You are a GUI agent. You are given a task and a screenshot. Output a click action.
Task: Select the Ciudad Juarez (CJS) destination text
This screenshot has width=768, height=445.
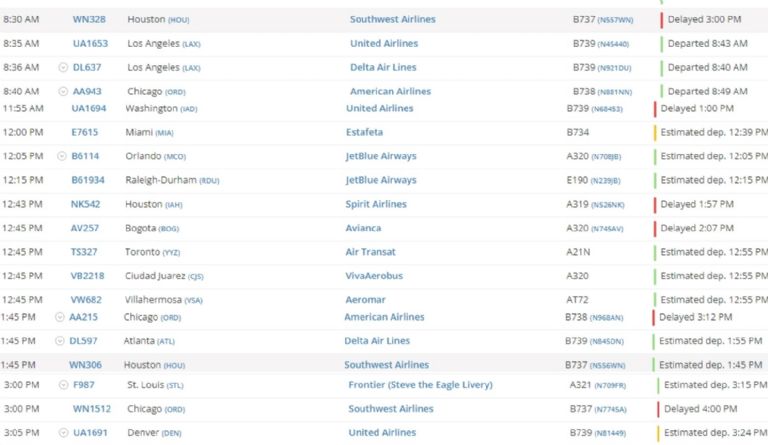pyautogui.click(x=164, y=276)
